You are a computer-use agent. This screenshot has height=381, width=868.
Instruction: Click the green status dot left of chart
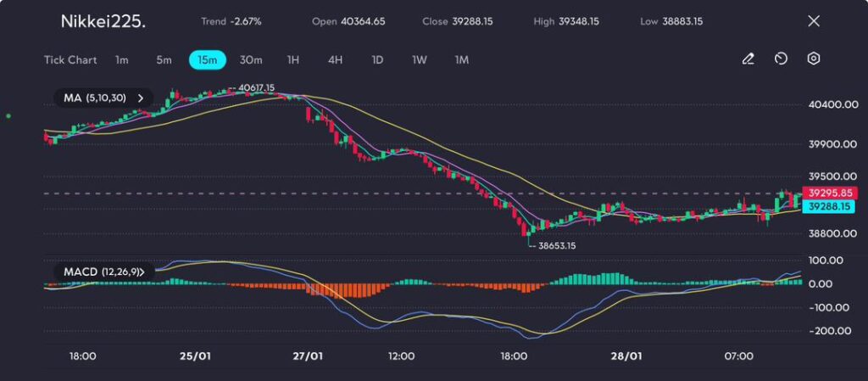point(8,115)
